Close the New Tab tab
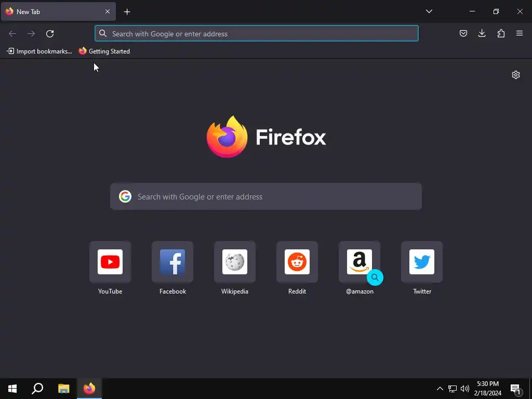The height and width of the screenshot is (399, 532). [x=107, y=11]
